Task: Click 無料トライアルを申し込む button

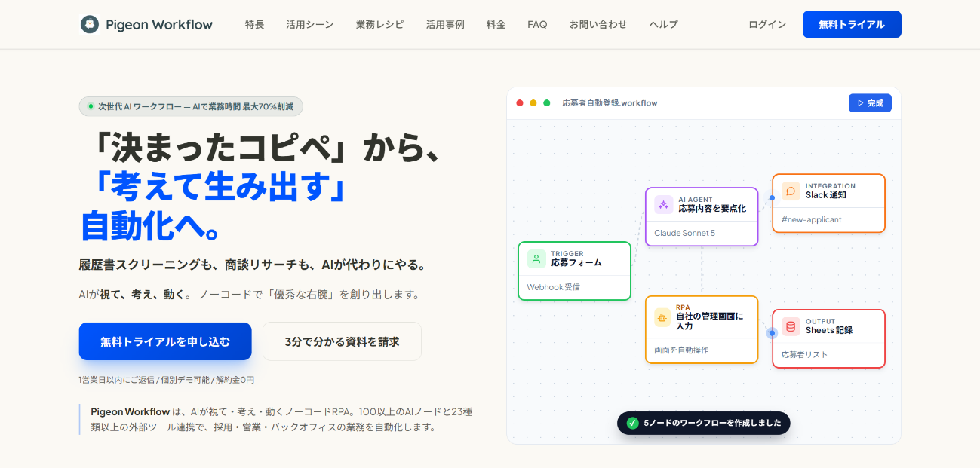Action: [x=165, y=341]
